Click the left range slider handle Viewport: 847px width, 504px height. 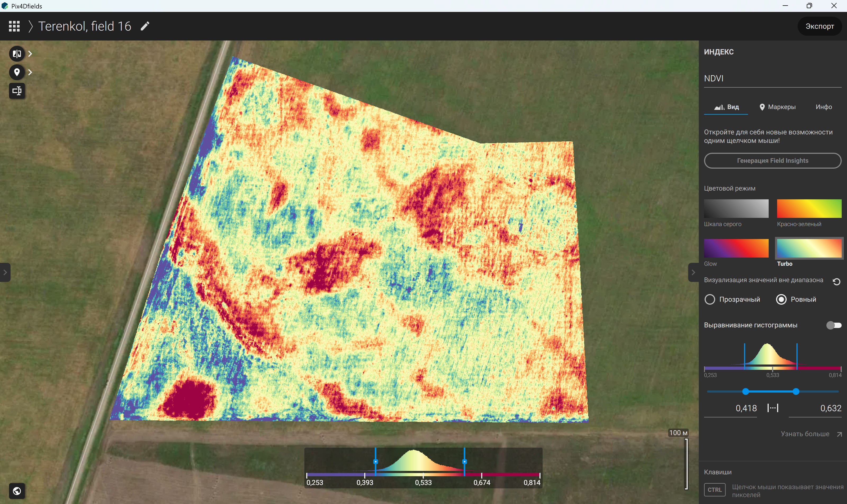pos(745,391)
